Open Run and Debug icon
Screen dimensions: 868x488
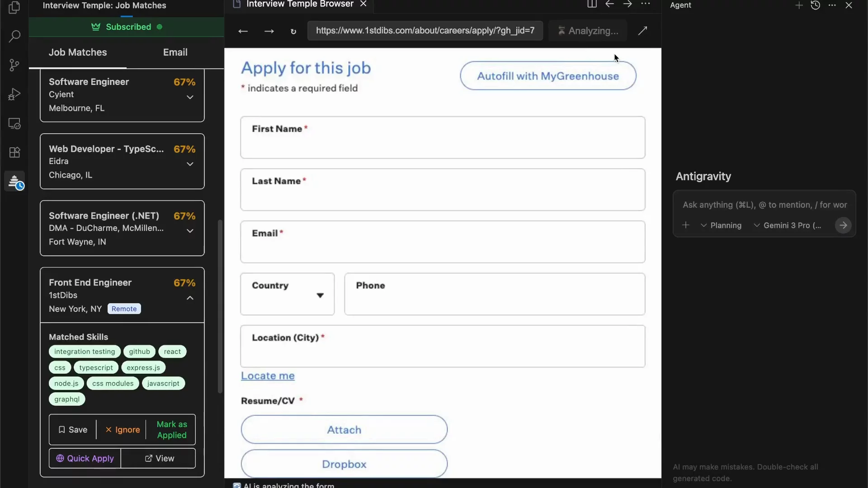[x=14, y=94]
